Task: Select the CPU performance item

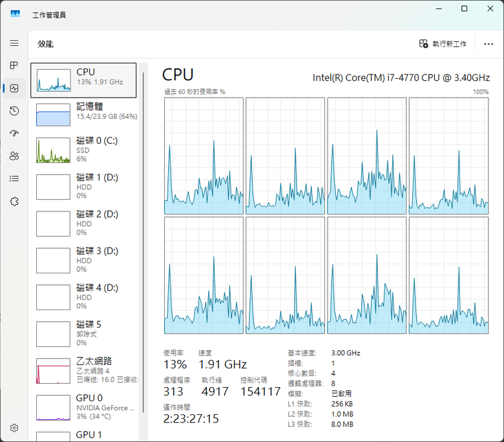Action: click(x=83, y=80)
